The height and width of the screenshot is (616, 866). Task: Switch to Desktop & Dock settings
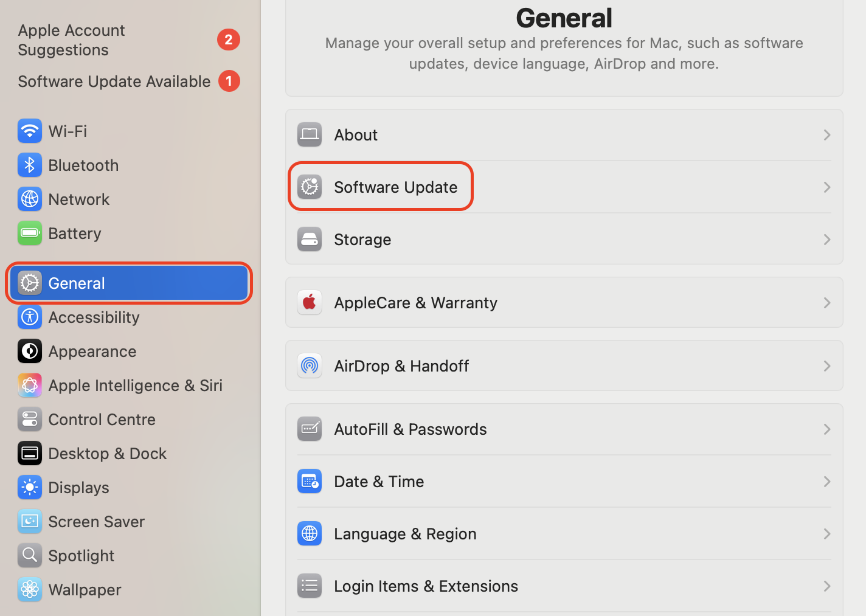pos(107,453)
